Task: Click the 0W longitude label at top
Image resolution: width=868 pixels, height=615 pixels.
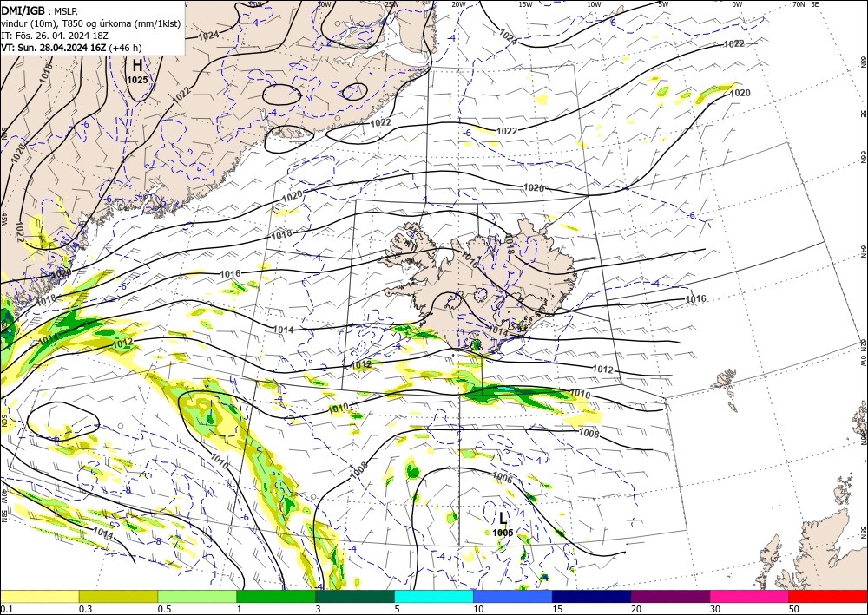Action: coord(737,4)
